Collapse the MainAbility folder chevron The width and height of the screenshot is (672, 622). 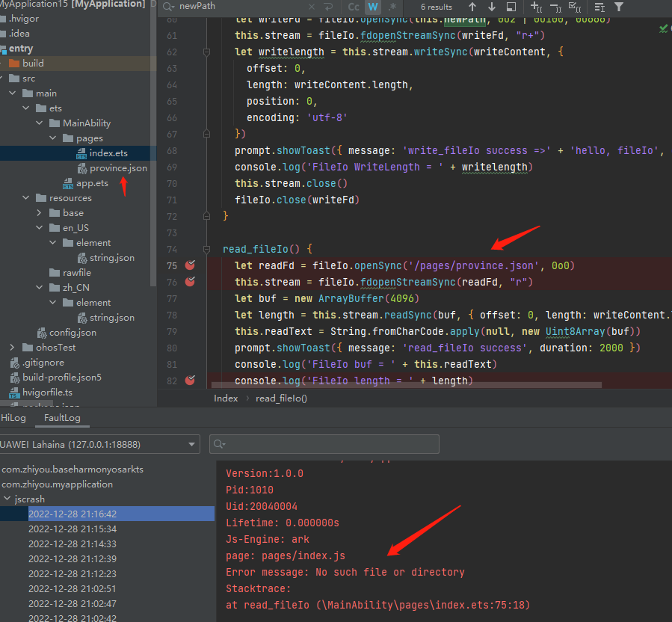pos(39,123)
